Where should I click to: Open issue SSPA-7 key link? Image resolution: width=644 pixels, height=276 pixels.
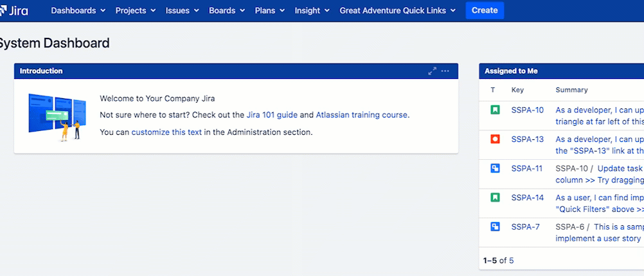525,227
